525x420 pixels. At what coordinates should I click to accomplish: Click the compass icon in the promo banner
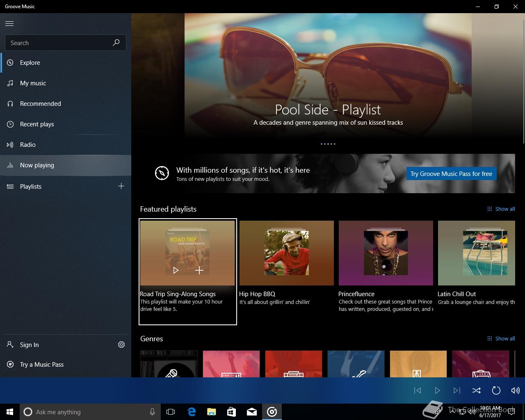(162, 173)
